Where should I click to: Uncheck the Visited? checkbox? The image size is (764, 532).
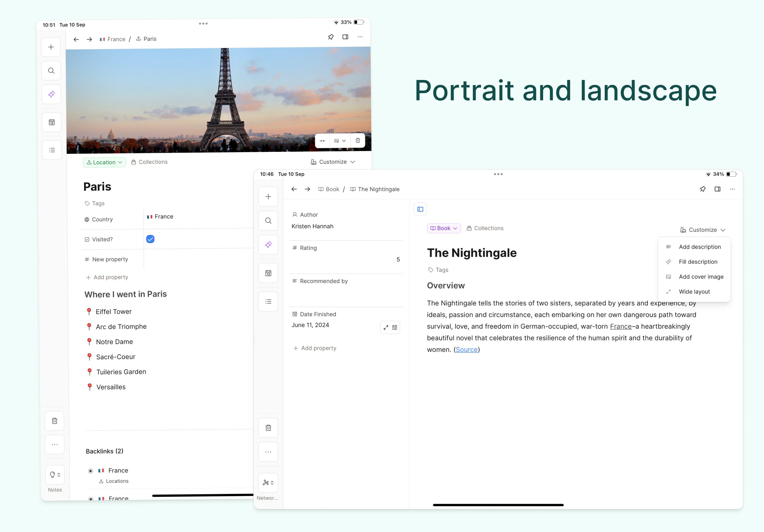click(150, 239)
